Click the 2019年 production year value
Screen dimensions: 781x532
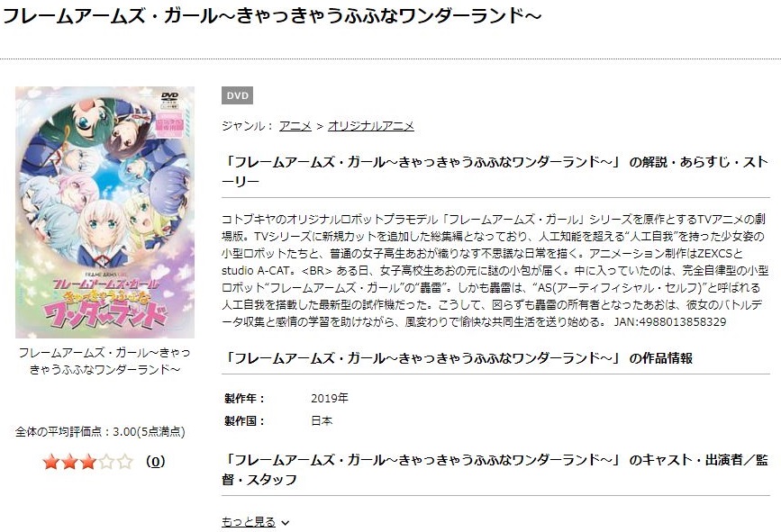[329, 398]
